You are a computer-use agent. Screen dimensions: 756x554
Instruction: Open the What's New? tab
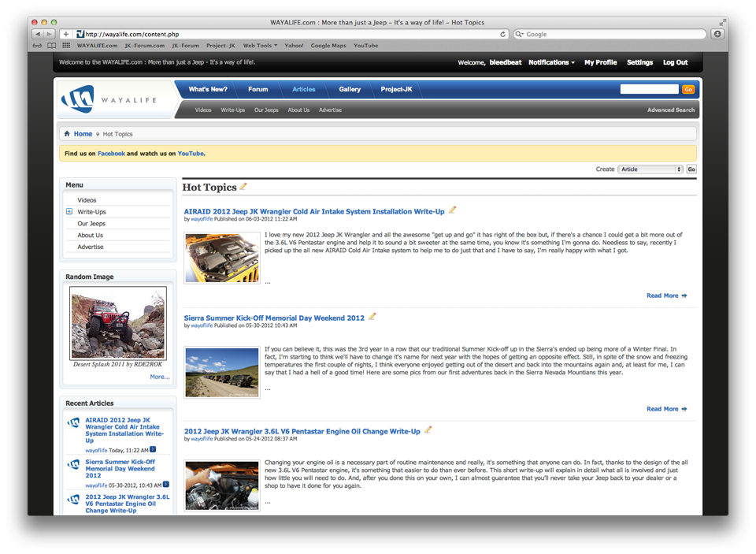click(208, 89)
